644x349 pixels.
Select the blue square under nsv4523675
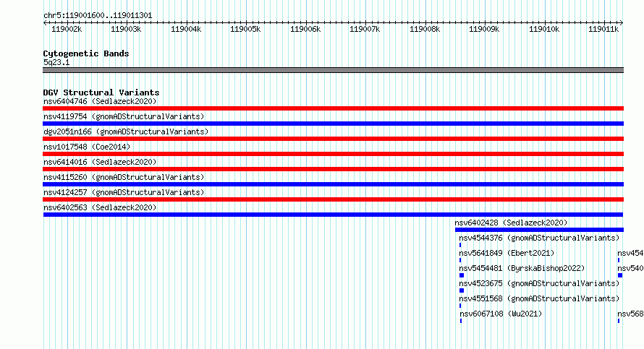[x=462, y=290]
